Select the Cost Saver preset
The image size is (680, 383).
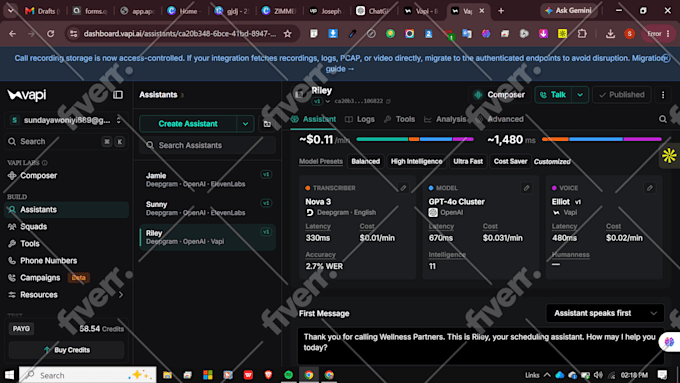coord(510,161)
